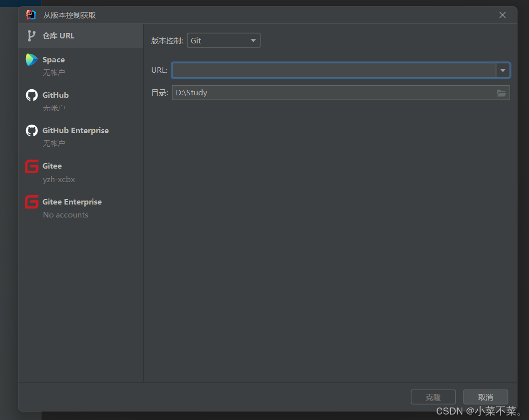Click the 从版本控制获取 title text
The width and height of the screenshot is (529, 420).
tap(69, 15)
